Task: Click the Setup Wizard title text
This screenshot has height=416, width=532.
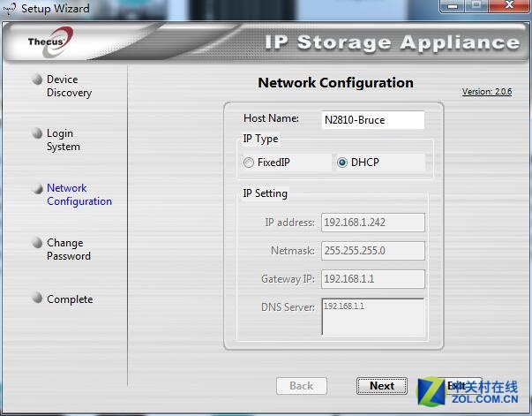Action: click(x=56, y=8)
